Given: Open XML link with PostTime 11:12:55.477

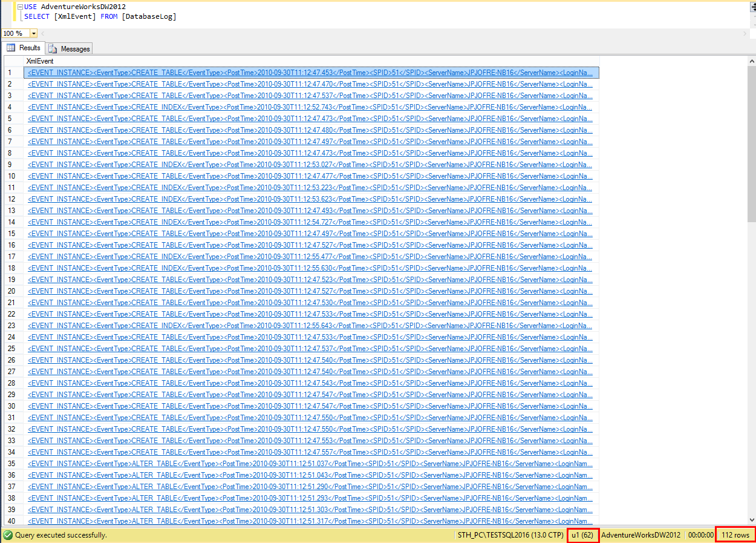Looking at the screenshot, I should tap(310, 257).
